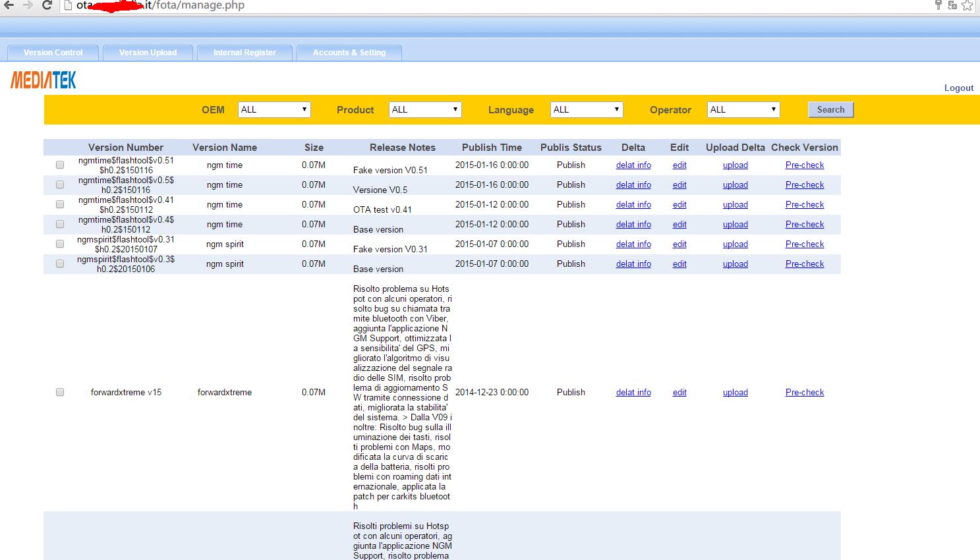Click edit for ngmspirit v0.3 Base version

coord(679,264)
